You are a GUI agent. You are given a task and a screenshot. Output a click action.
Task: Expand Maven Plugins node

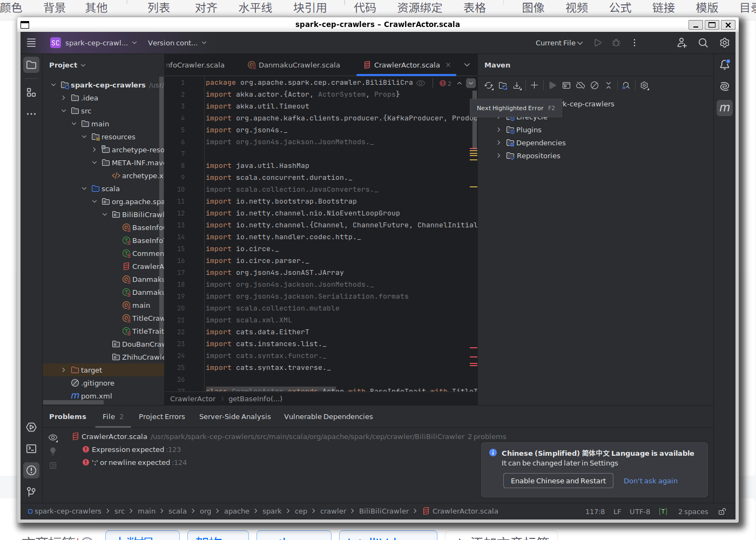(499, 130)
